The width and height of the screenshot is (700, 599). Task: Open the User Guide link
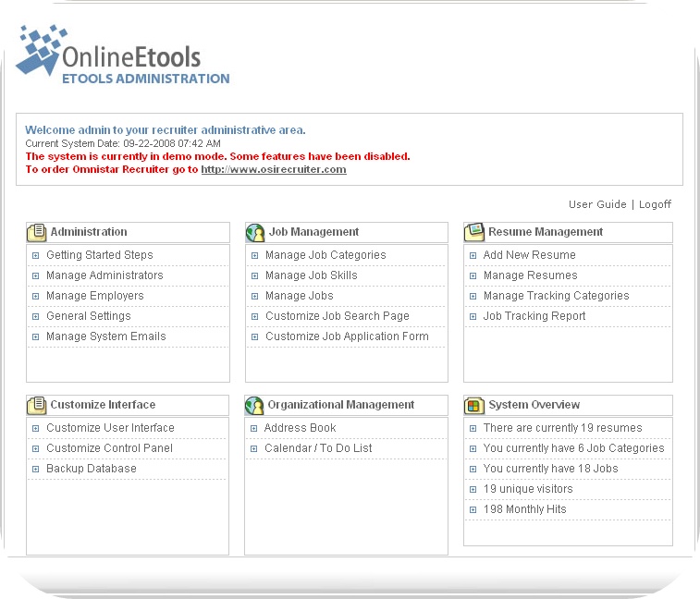tap(597, 204)
